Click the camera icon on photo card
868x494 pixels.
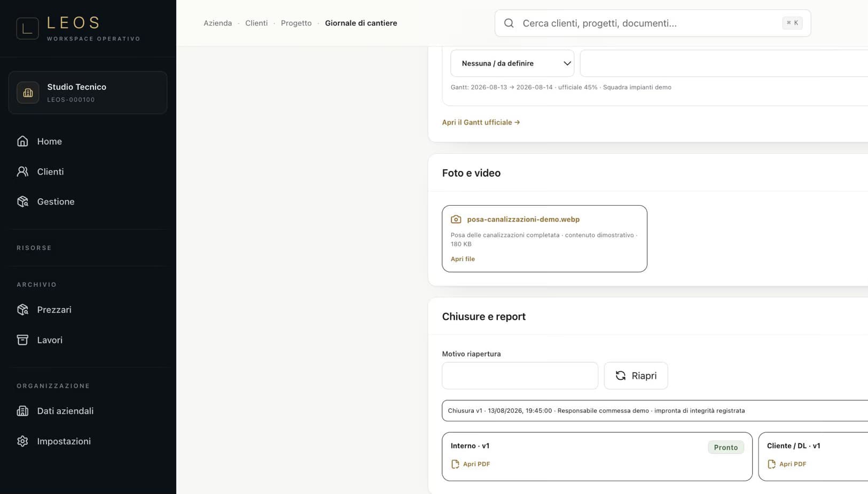tap(456, 219)
